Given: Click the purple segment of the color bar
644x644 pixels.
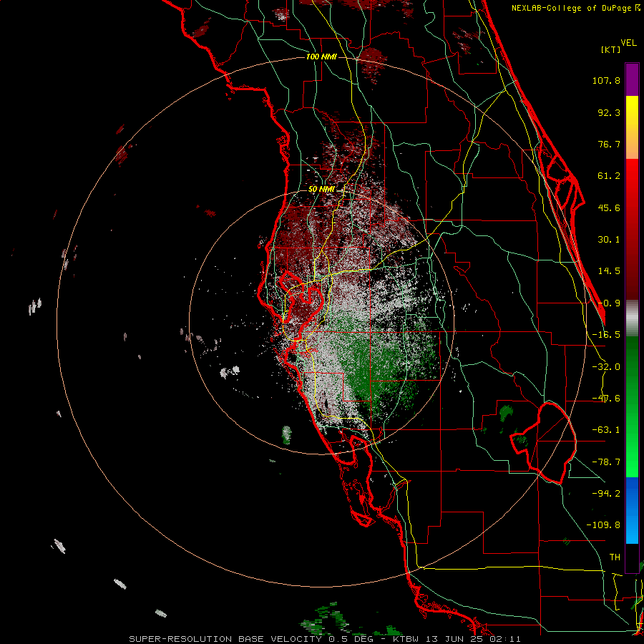Looking at the screenshot, I should coord(632,79).
